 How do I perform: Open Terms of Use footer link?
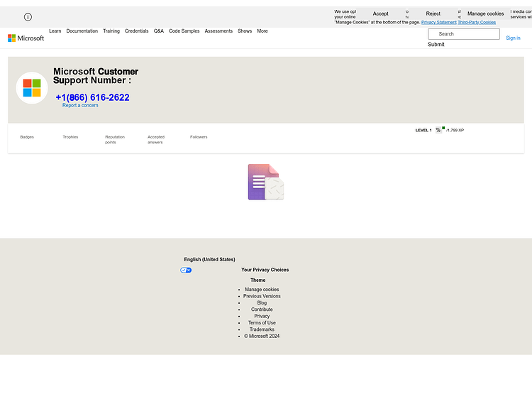tap(262, 322)
